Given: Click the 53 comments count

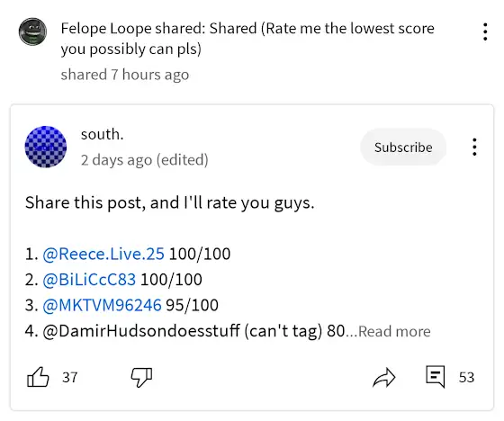Looking at the screenshot, I should pos(466,377).
